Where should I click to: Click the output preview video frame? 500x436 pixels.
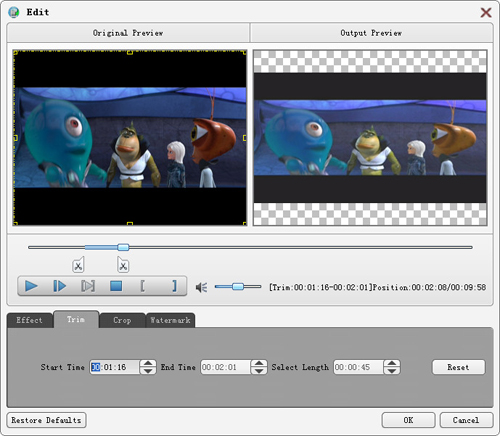(x=370, y=138)
